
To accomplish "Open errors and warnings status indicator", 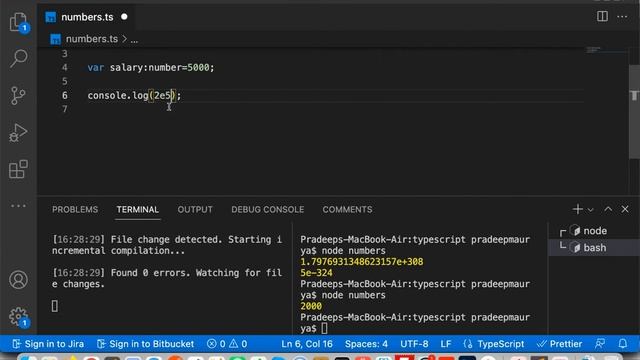I will click(227, 344).
